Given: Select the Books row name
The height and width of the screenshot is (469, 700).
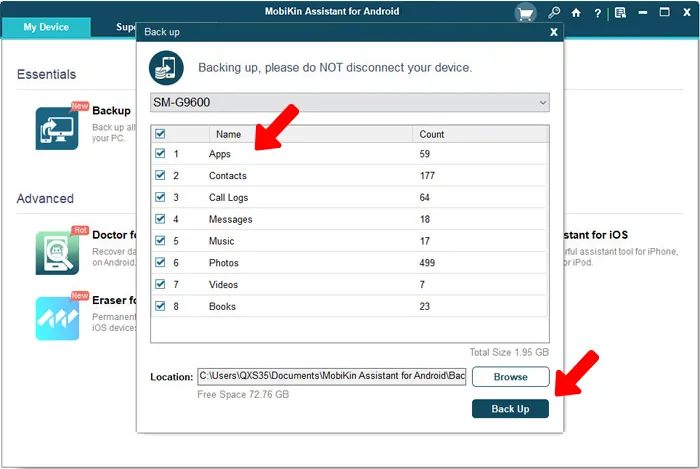Looking at the screenshot, I should (222, 307).
